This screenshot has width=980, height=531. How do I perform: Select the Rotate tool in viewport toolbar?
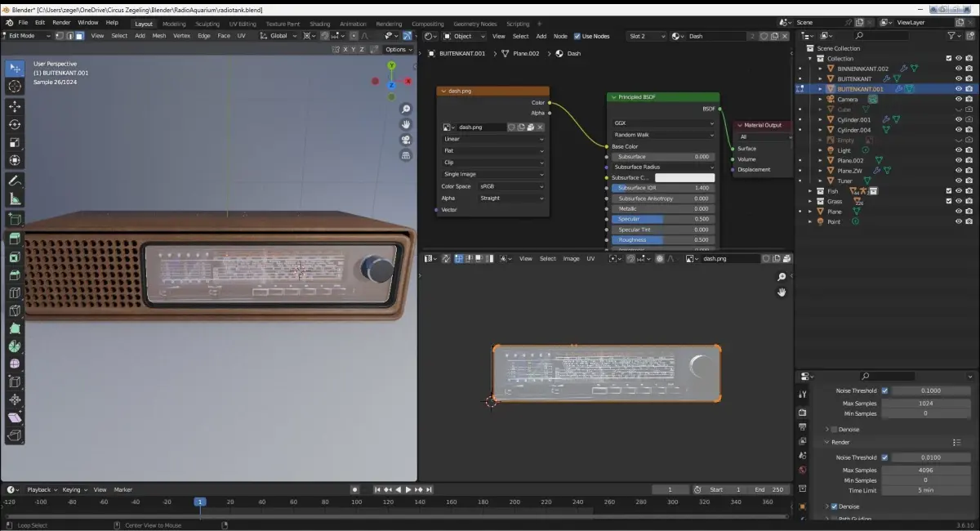click(x=15, y=125)
